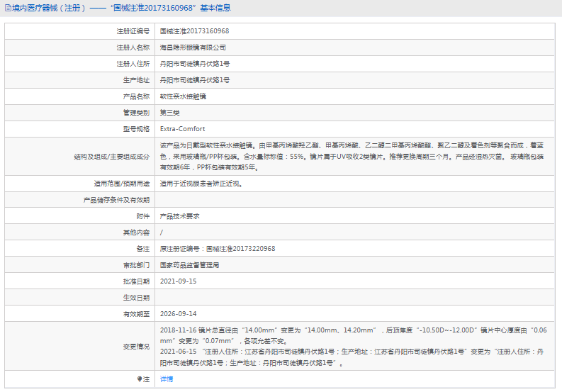Click the slash value in 其他内容 row

pyautogui.click(x=162, y=233)
